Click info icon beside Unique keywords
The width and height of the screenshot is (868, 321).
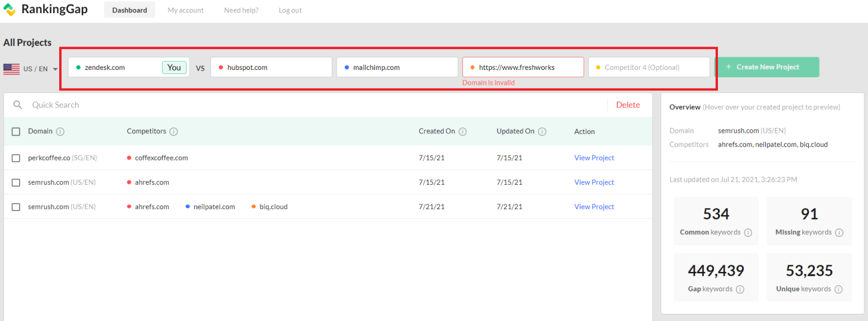point(838,289)
